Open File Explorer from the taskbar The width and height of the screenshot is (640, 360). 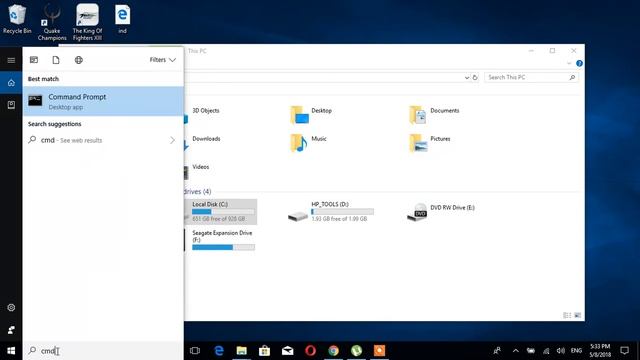point(242,351)
